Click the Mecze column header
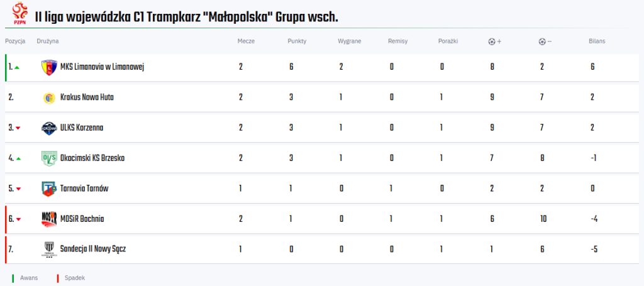The height and width of the screenshot is (286, 644). 246,41
